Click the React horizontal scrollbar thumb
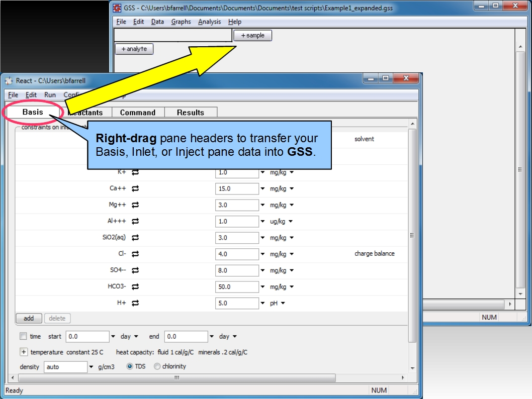The height and width of the screenshot is (399, 532). [x=177, y=378]
